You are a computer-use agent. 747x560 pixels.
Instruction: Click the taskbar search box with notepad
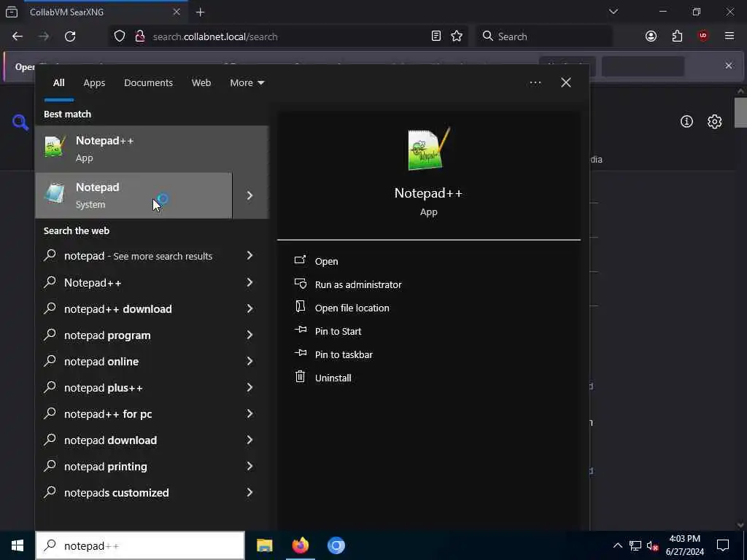(140, 545)
